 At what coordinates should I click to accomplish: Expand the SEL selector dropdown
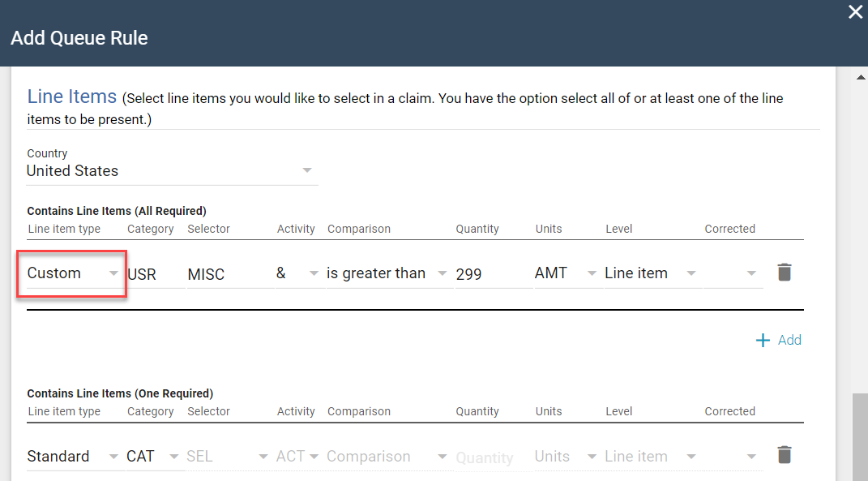(227, 456)
